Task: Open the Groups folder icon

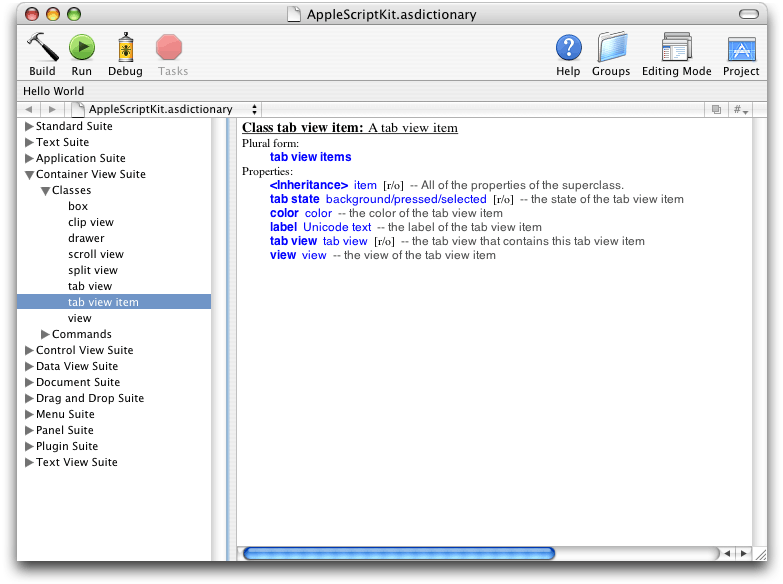Action: (611, 47)
